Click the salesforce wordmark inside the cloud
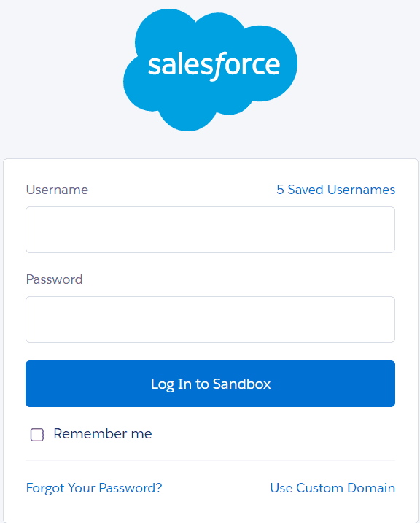 (x=214, y=66)
